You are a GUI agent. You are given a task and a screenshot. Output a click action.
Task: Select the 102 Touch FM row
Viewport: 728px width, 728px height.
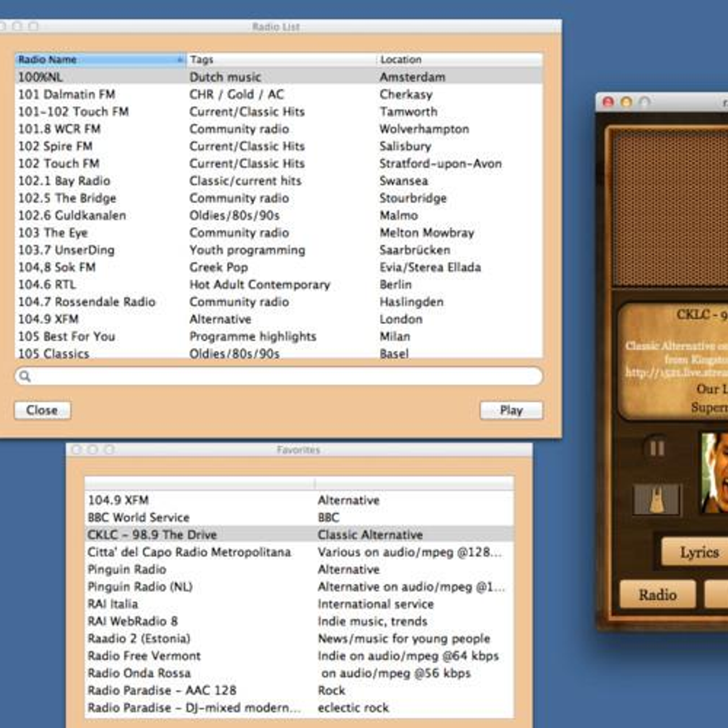coord(278,163)
